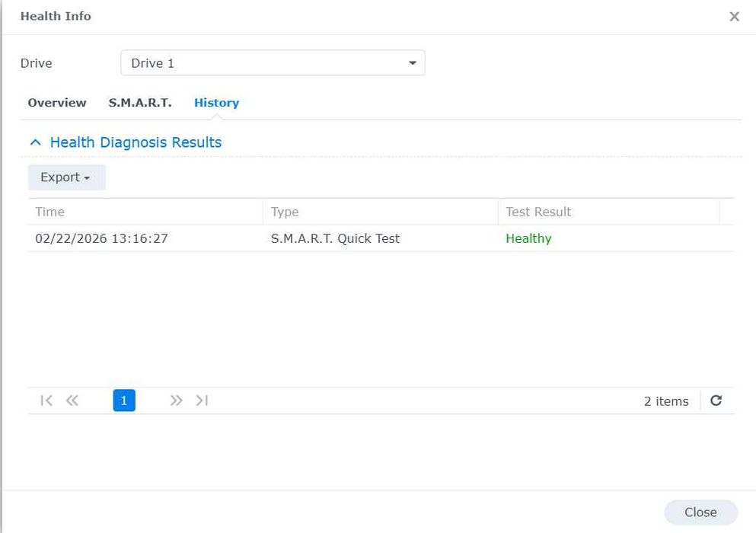Refresh the diagnosis results list
The width and height of the screenshot is (756, 533).
click(x=716, y=401)
